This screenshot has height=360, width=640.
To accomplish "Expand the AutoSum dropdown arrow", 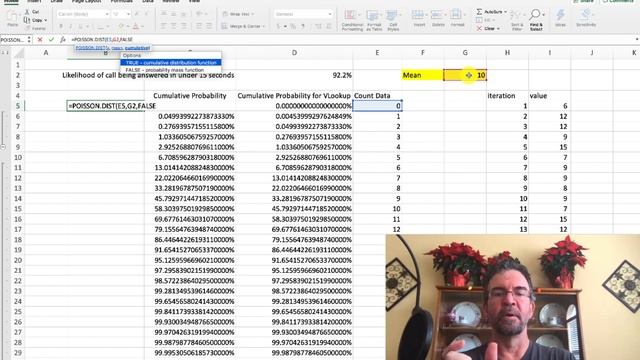I will (505, 12).
